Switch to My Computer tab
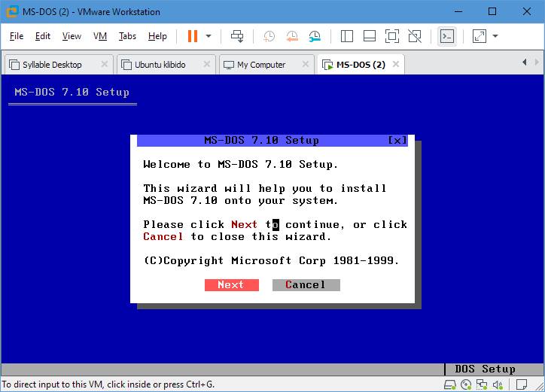545x392 pixels. tap(261, 65)
